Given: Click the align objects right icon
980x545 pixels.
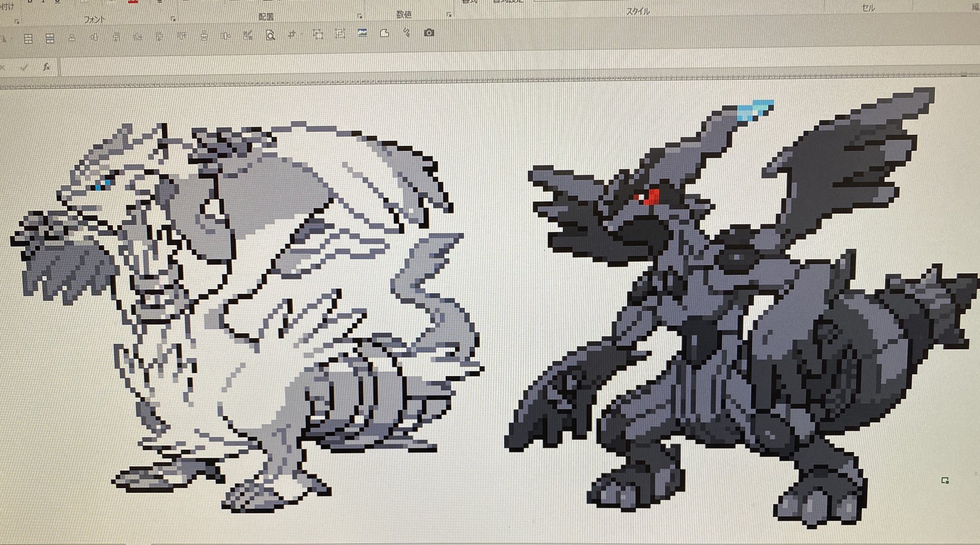Looking at the screenshot, I should pyautogui.click(x=116, y=37).
